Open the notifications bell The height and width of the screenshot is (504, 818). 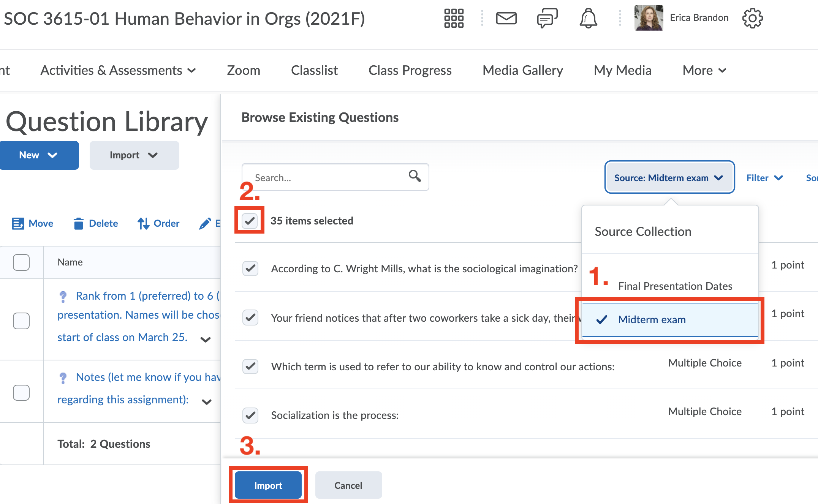588,18
